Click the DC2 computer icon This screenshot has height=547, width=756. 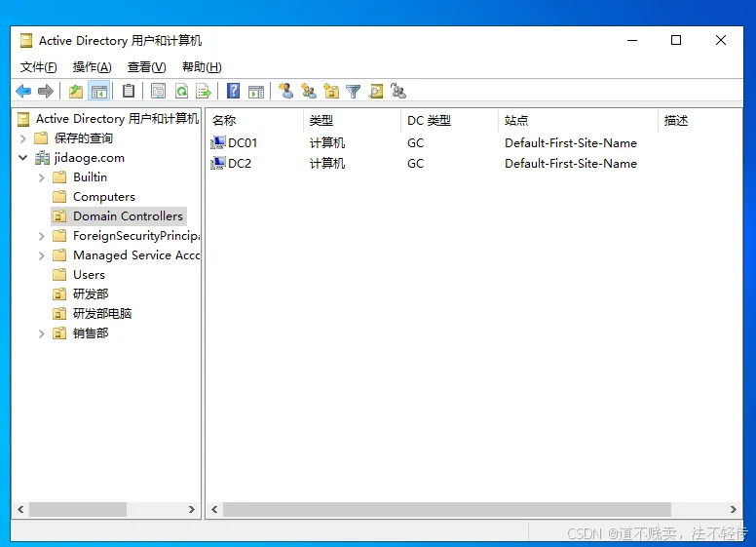point(218,163)
